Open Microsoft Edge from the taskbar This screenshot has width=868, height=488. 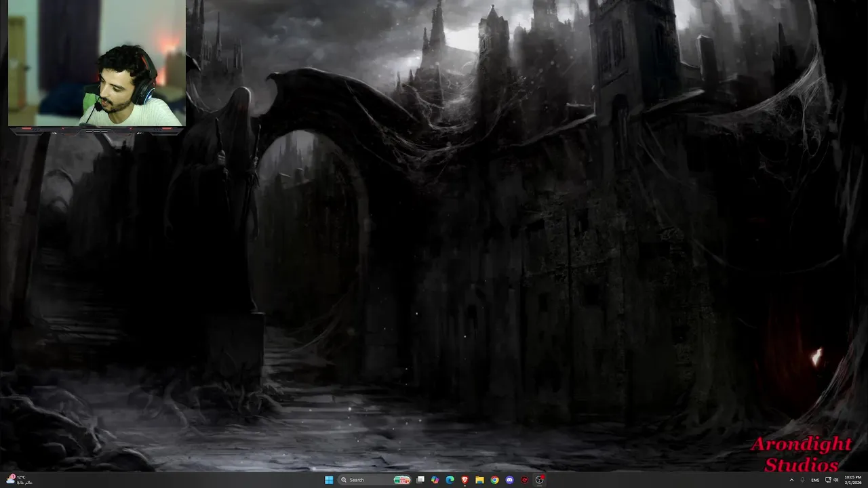(450, 480)
